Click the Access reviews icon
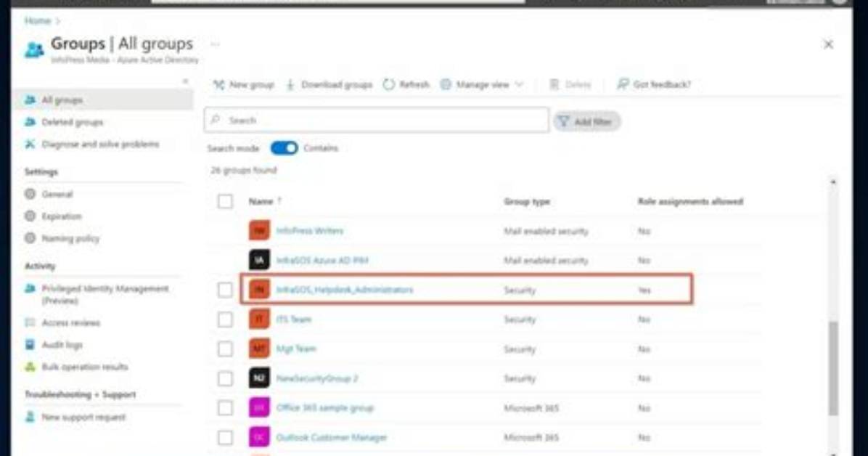Image resolution: width=868 pixels, height=456 pixels. pyautogui.click(x=30, y=322)
